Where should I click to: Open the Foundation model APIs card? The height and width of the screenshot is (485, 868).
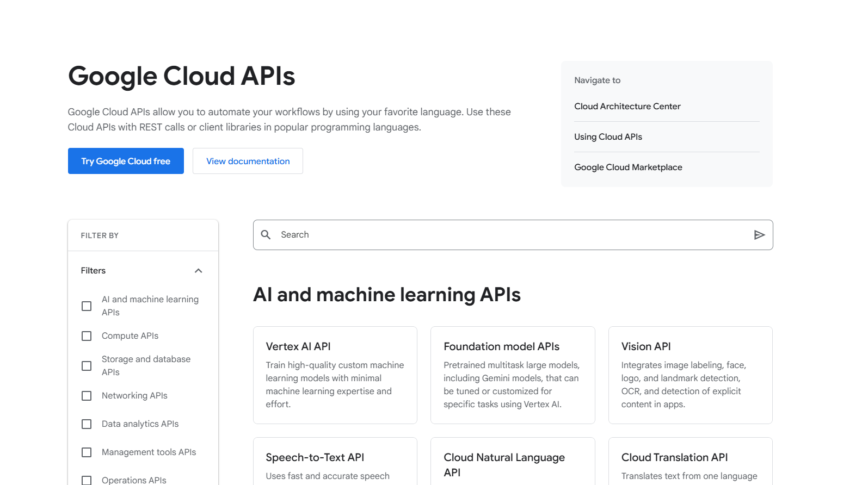tap(513, 375)
